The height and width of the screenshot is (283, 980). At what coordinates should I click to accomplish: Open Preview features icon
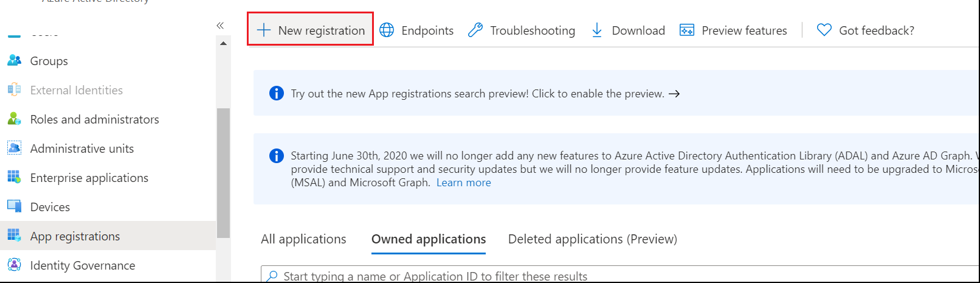coord(687,30)
